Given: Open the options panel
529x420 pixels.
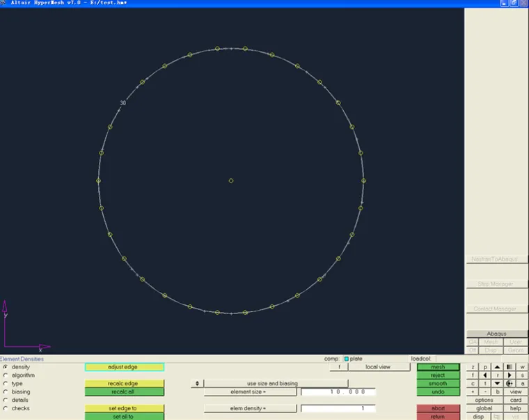Looking at the screenshot, I should click(x=484, y=400).
